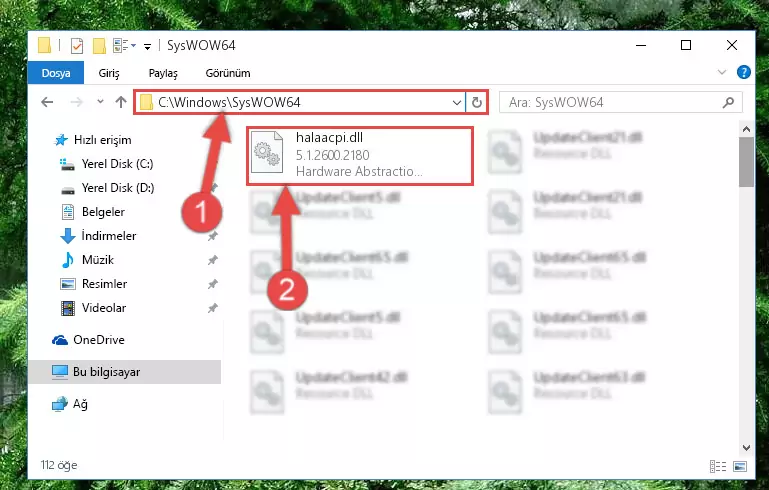769x490 pixels.
Task: Click the pin icon next to Resimler
Action: [x=212, y=284]
